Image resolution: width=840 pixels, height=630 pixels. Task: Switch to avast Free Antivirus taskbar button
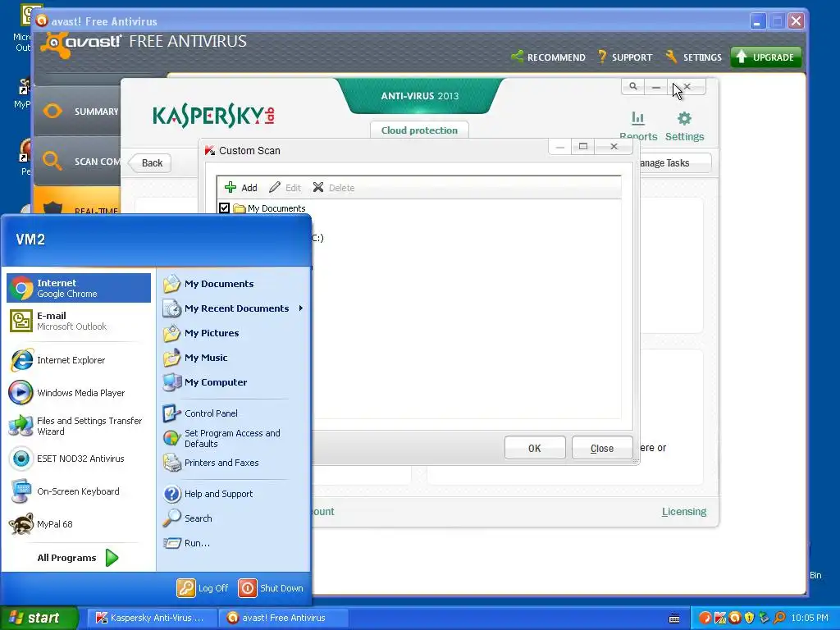284,618
